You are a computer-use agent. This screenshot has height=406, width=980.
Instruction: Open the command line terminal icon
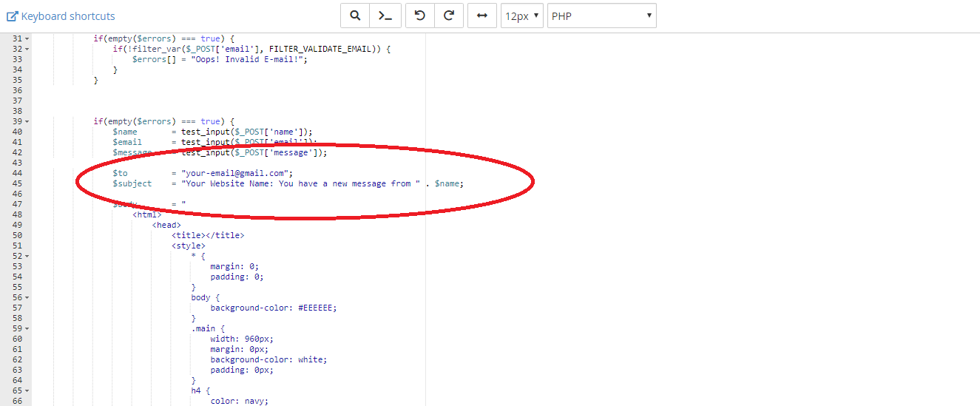tap(385, 16)
